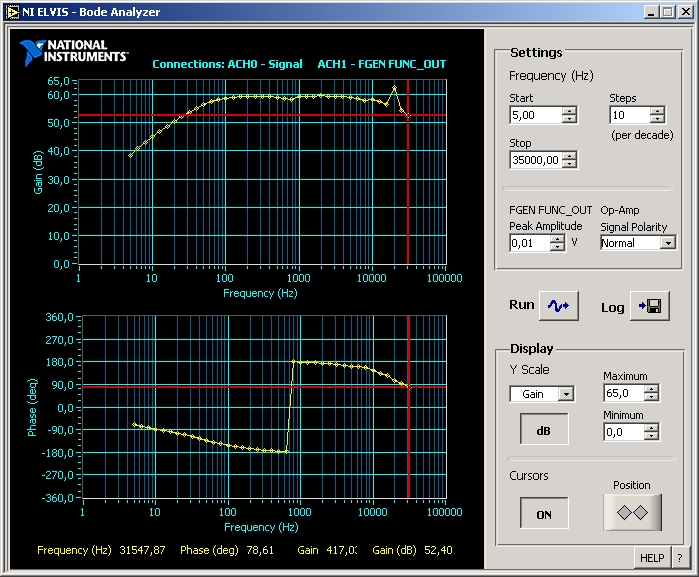Click the HELP button
This screenshot has height=577, width=699.
(652, 558)
